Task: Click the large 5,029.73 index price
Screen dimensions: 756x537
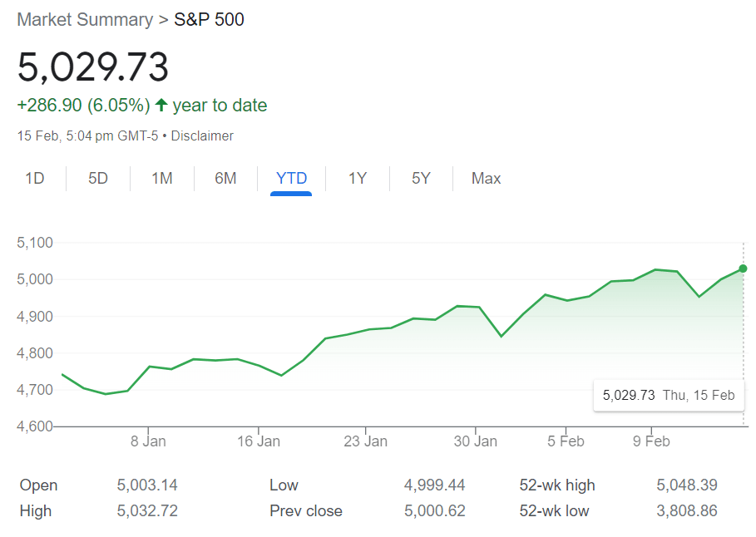Action: (93, 67)
